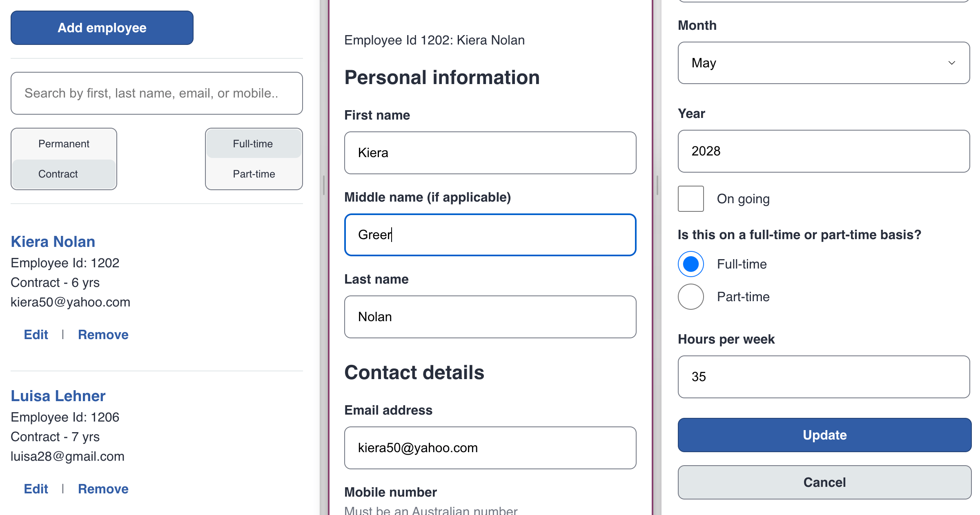Select the Permanent filter tab
This screenshot has width=980, height=515.
[64, 144]
